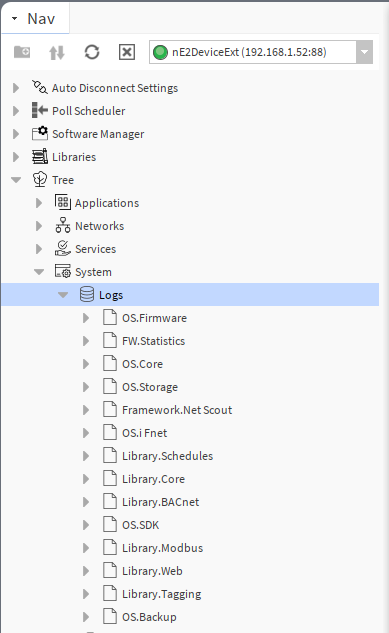Click the OS.Backup file icon
Screen dimensions: 389x633
110,616
